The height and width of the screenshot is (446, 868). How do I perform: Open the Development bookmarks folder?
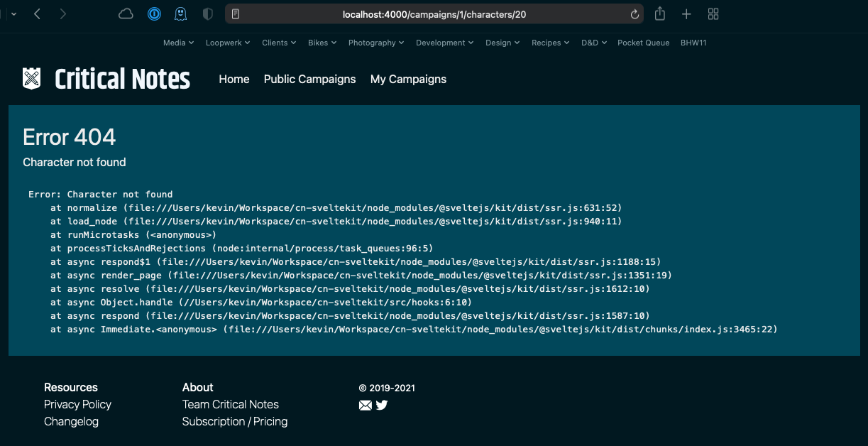(445, 43)
